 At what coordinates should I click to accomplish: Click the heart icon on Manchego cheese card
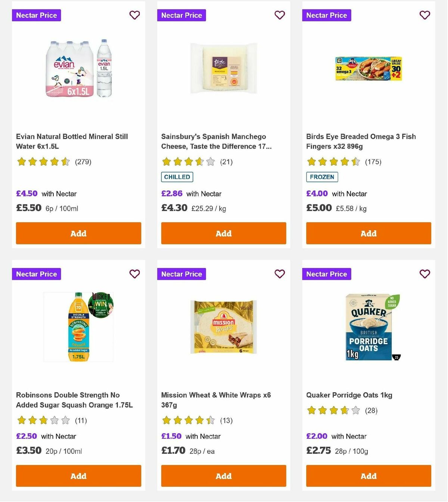click(280, 15)
